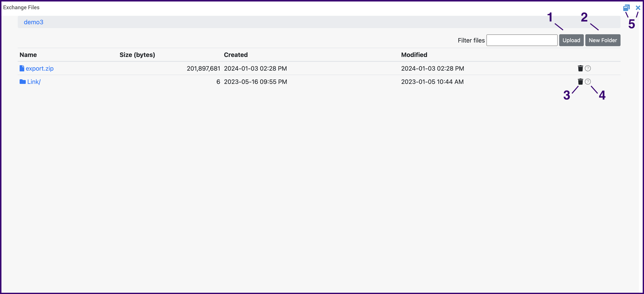Viewport: 644px width, 294px height.
Task: Open the Link/ folder
Action: click(34, 82)
